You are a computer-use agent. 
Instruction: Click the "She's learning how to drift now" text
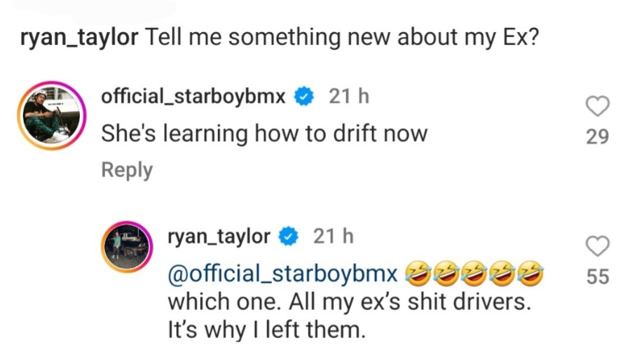264,134
